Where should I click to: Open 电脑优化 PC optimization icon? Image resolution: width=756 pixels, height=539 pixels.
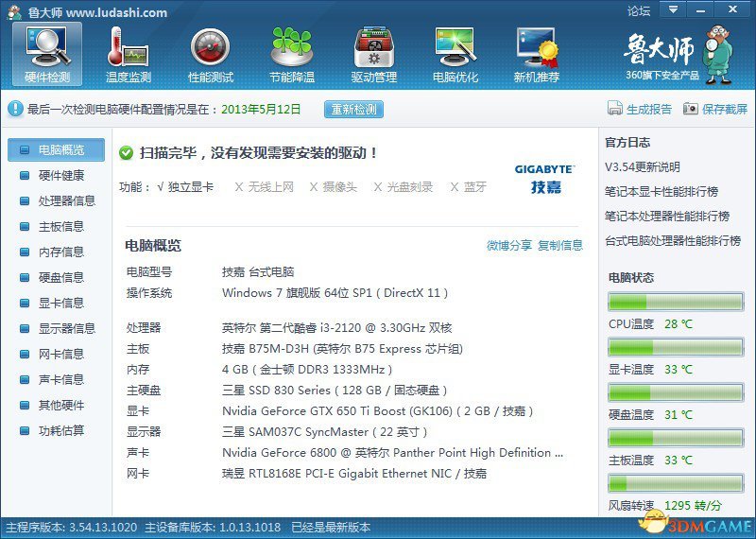[x=455, y=54]
